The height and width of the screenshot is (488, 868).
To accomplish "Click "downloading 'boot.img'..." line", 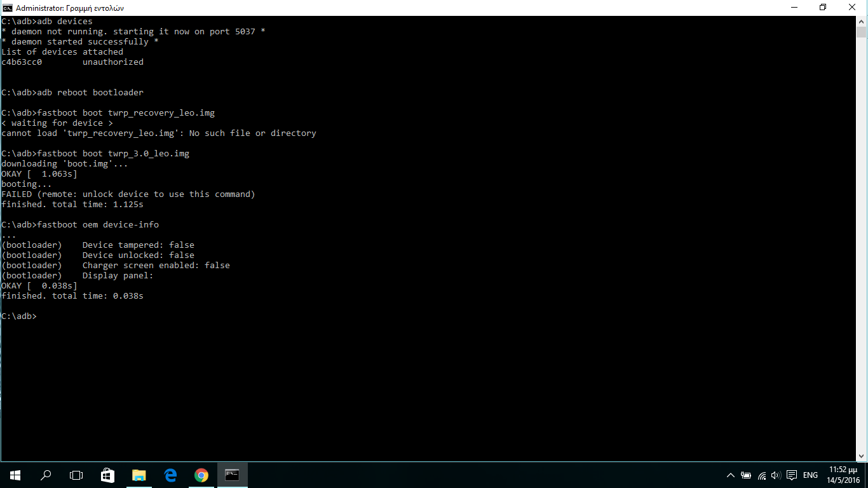I will coord(65,164).
